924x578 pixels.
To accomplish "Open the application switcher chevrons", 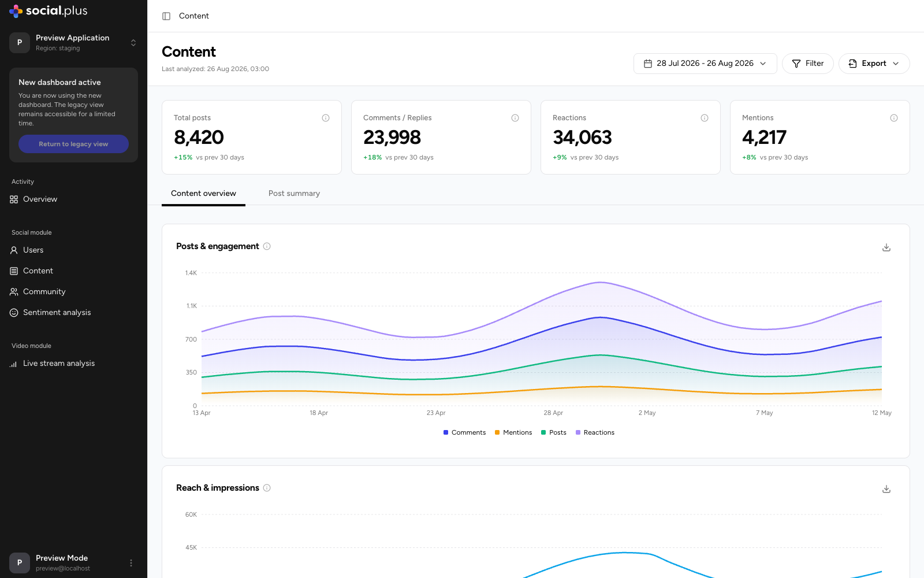I will click(x=133, y=43).
